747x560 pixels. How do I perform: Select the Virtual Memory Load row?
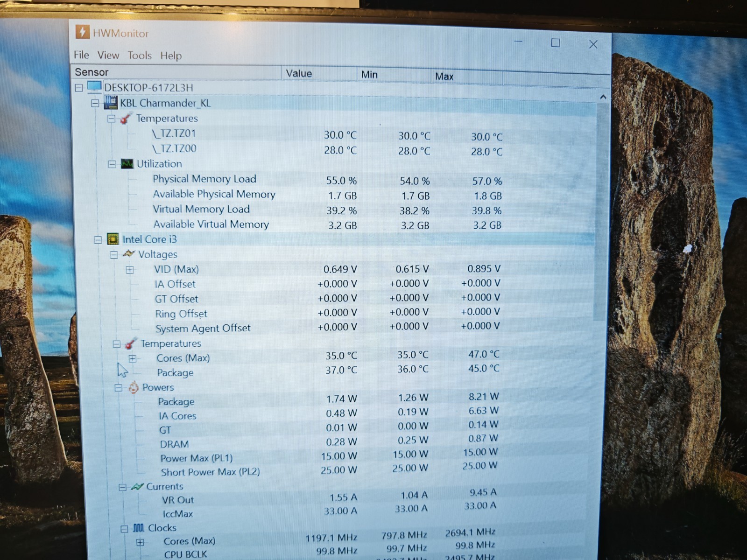pyautogui.click(x=327, y=210)
